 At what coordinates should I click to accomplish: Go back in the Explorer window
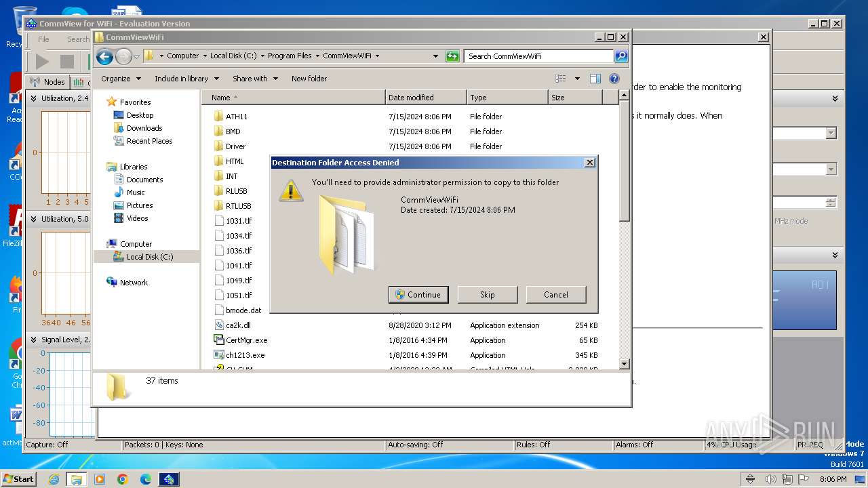coord(104,56)
